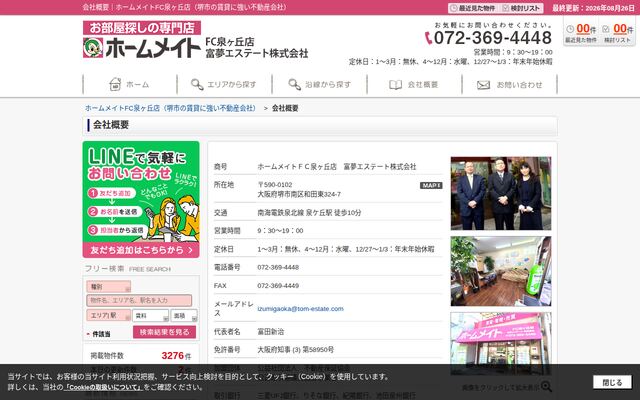
Task: Open the Cookieの取扱いについて link
Action: [103, 387]
